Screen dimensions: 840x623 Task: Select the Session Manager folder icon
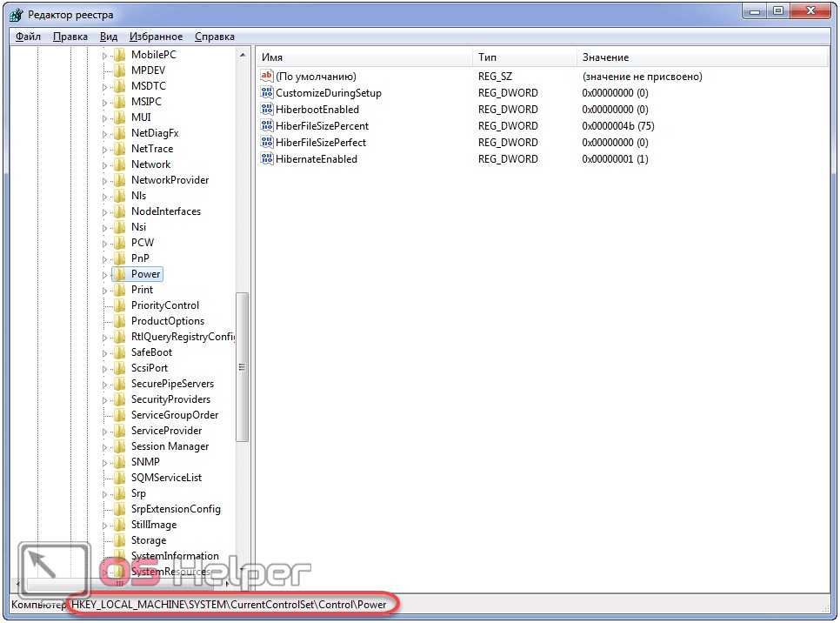120,446
